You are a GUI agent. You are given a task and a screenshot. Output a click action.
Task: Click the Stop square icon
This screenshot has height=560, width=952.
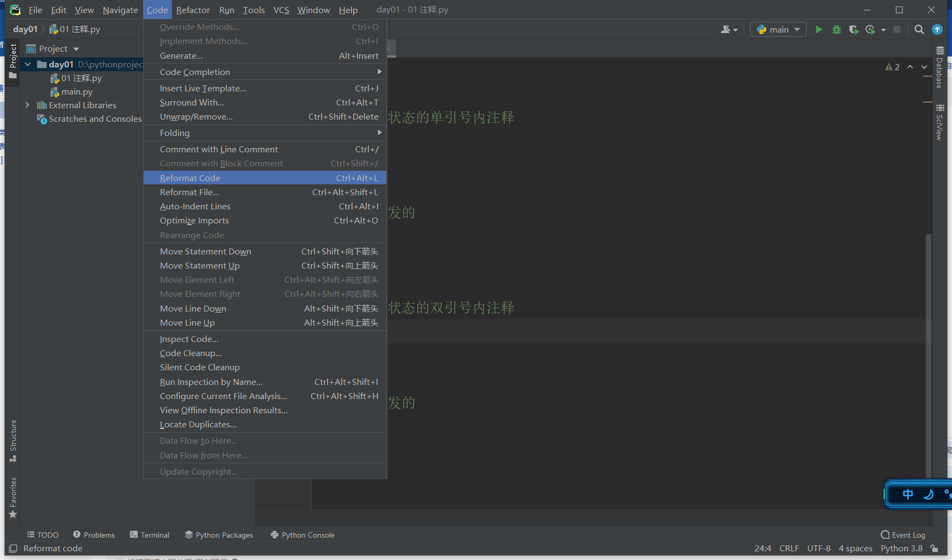pyautogui.click(x=897, y=29)
